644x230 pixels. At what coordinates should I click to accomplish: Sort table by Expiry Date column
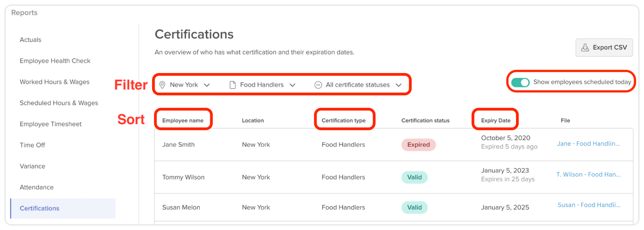[x=496, y=120]
